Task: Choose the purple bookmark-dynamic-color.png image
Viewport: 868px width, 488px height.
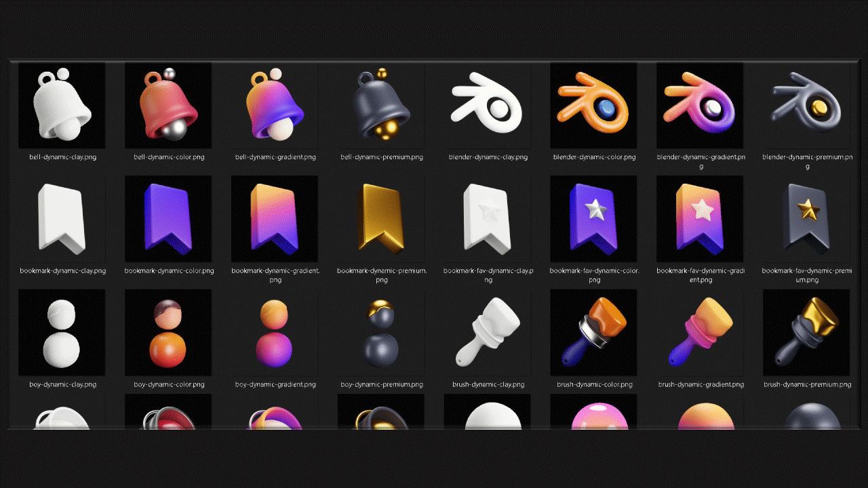Action: click(x=168, y=219)
